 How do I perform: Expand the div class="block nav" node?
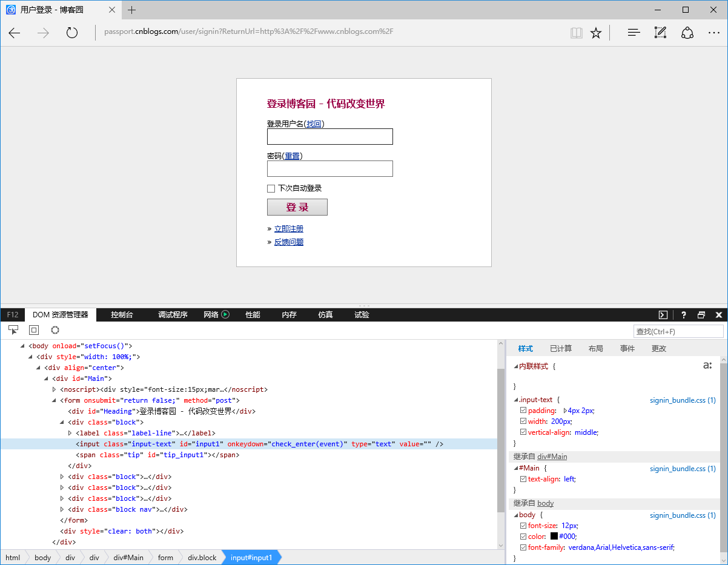62,509
